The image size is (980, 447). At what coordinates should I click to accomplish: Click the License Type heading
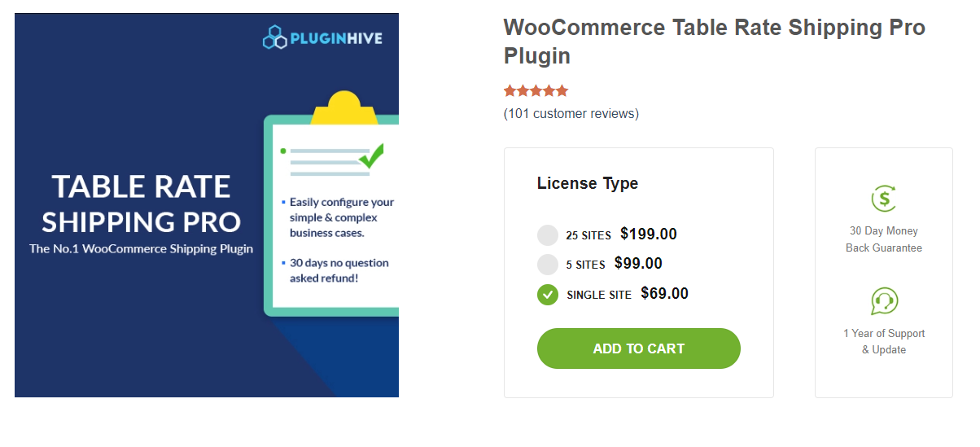pos(588,183)
